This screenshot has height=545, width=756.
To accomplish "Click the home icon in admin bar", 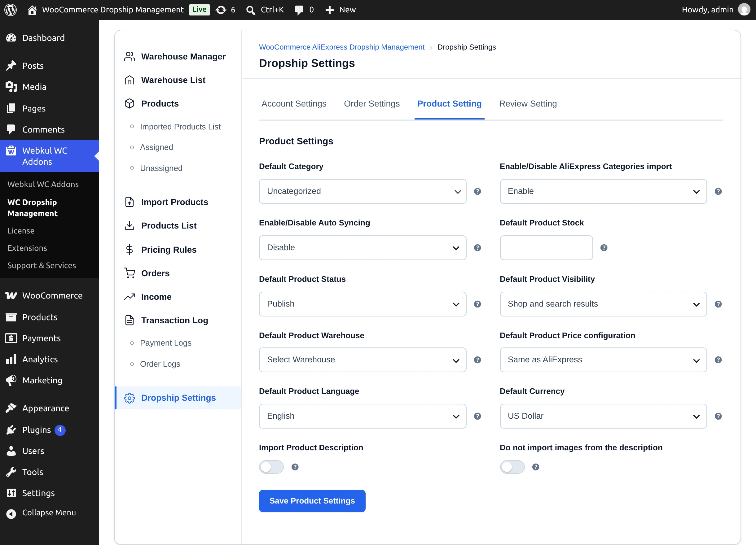I will pyautogui.click(x=32, y=10).
